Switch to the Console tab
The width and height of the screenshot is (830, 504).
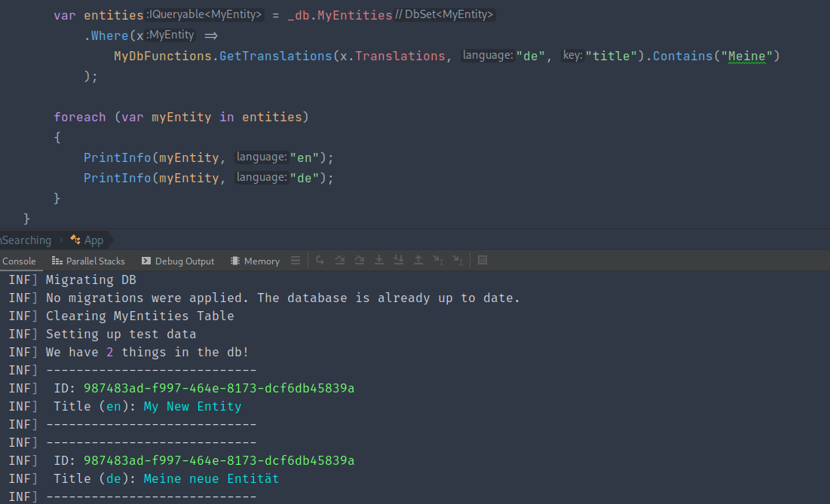click(19, 261)
